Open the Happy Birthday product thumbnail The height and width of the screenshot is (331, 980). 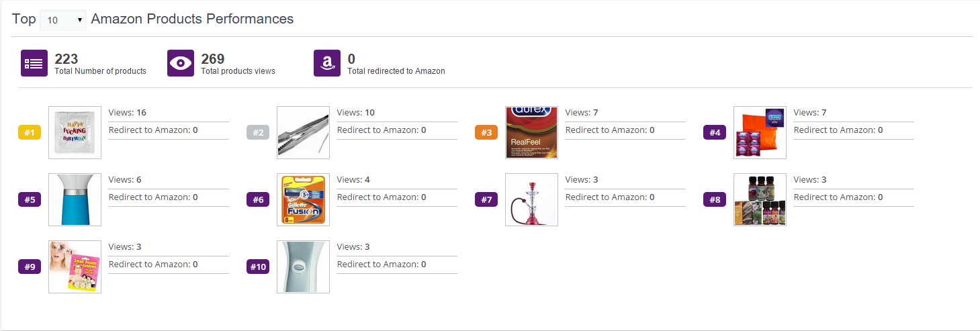pos(75,132)
